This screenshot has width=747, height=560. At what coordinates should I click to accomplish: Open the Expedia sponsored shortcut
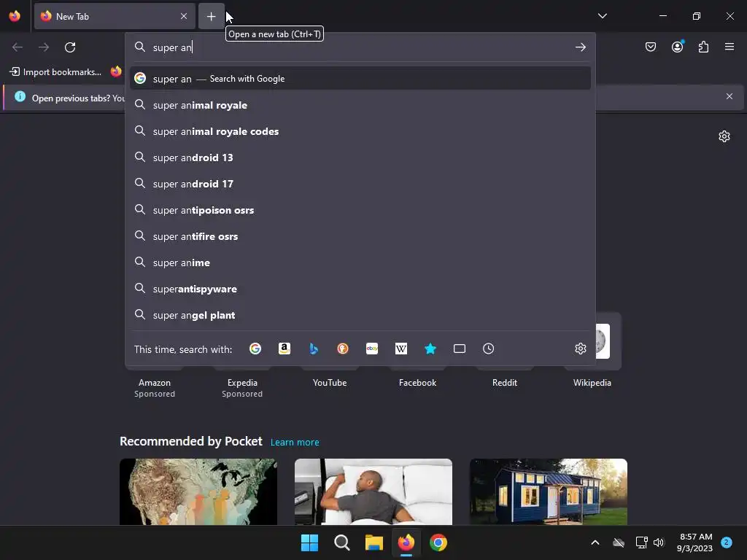[x=242, y=382]
